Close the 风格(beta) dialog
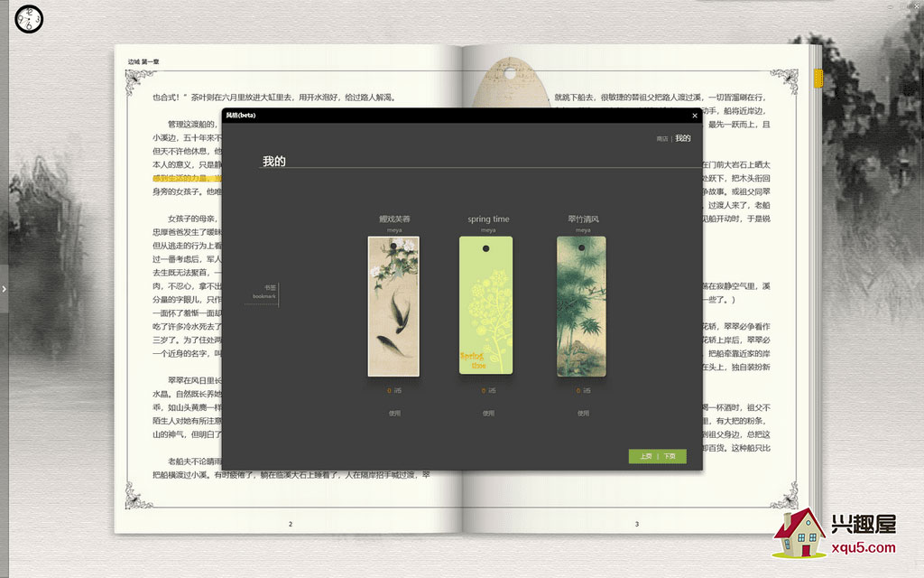924x578 pixels. click(695, 116)
